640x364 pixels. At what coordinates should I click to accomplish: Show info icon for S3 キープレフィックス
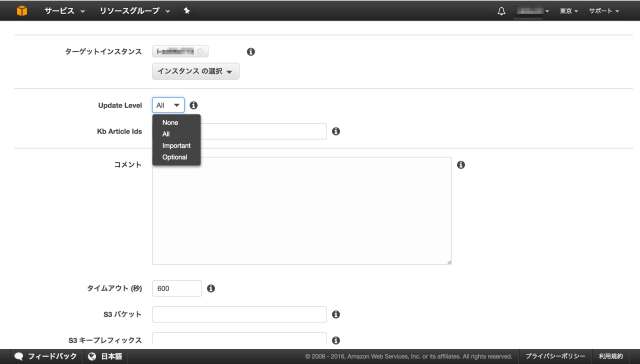tap(336, 340)
